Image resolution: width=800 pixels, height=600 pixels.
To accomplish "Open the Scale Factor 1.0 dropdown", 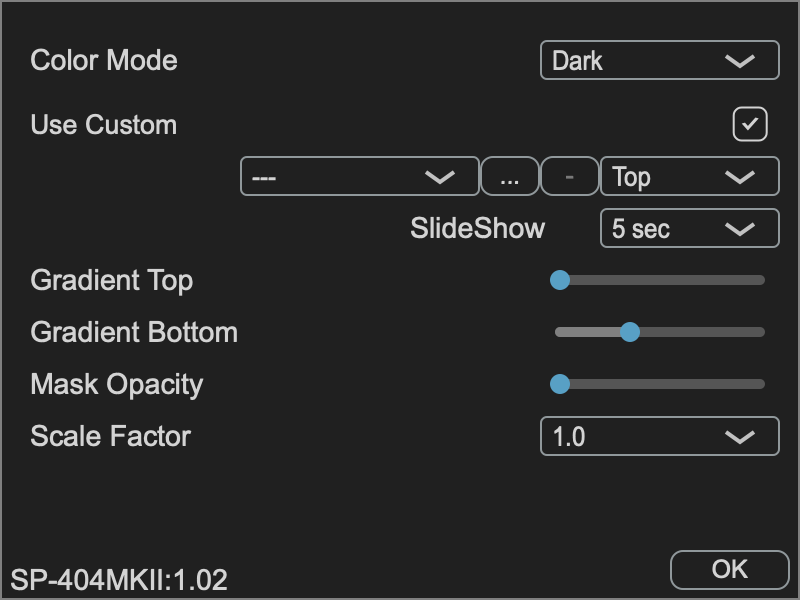I will (x=659, y=437).
